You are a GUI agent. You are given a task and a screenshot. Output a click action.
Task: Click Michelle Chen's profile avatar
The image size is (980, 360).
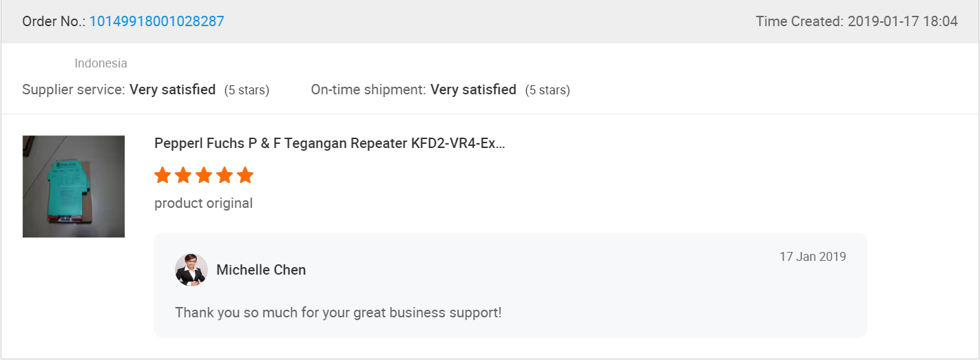point(191,270)
